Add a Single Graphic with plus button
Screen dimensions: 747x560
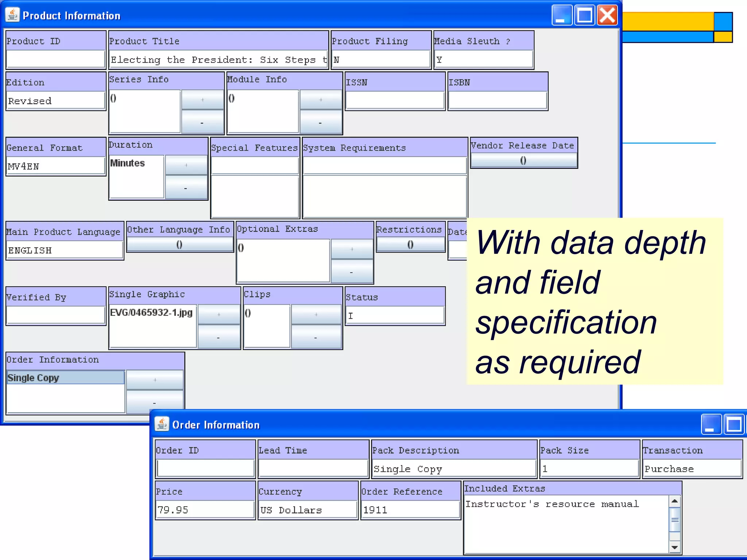[218, 314]
